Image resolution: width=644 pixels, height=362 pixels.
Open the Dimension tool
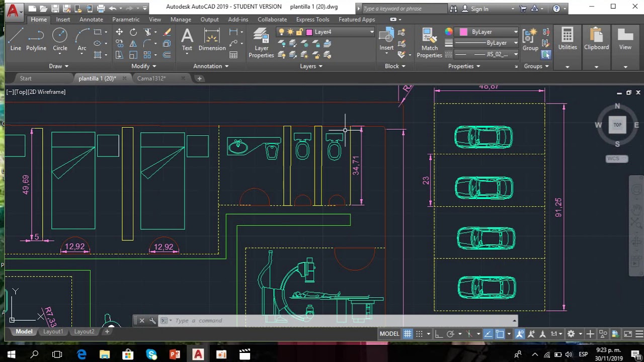click(212, 40)
